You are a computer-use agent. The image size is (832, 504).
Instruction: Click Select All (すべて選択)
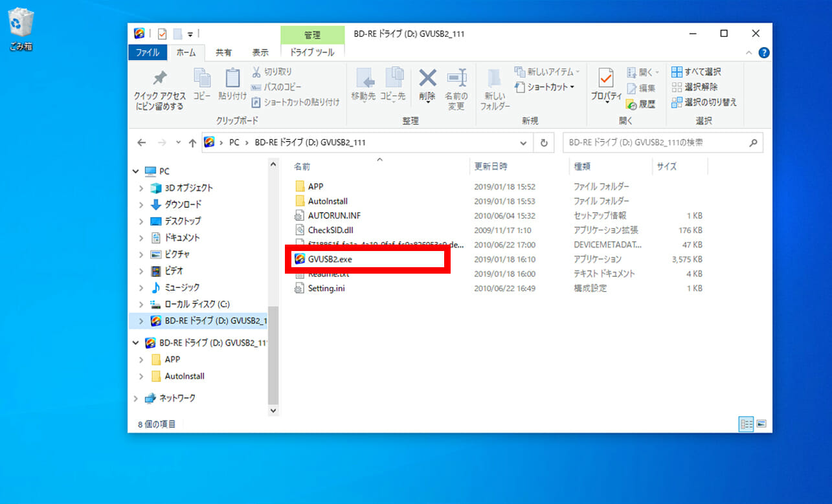point(697,72)
